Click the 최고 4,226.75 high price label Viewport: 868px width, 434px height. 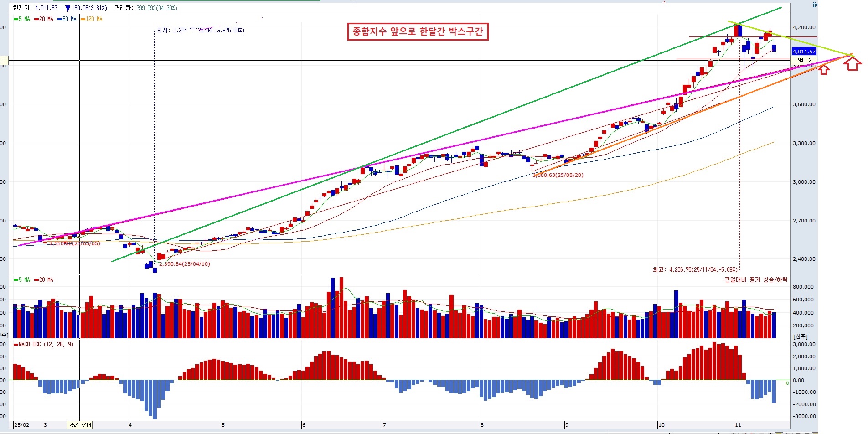click(x=695, y=270)
